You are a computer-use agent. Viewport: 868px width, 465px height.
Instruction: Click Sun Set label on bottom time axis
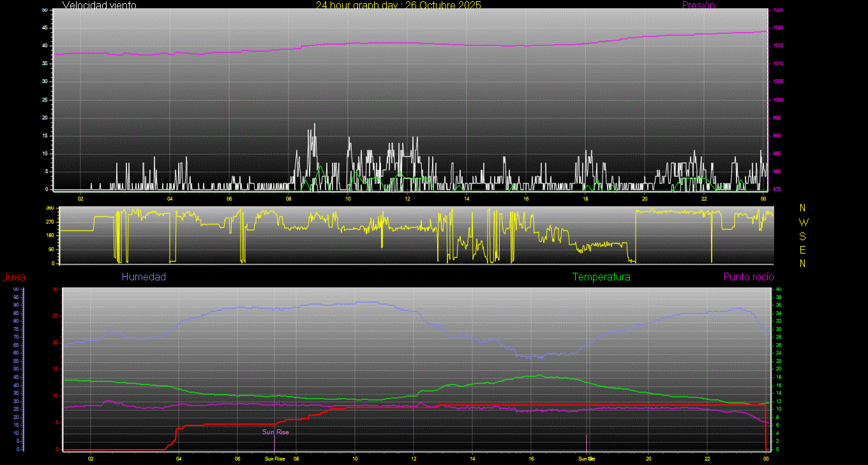click(587, 459)
